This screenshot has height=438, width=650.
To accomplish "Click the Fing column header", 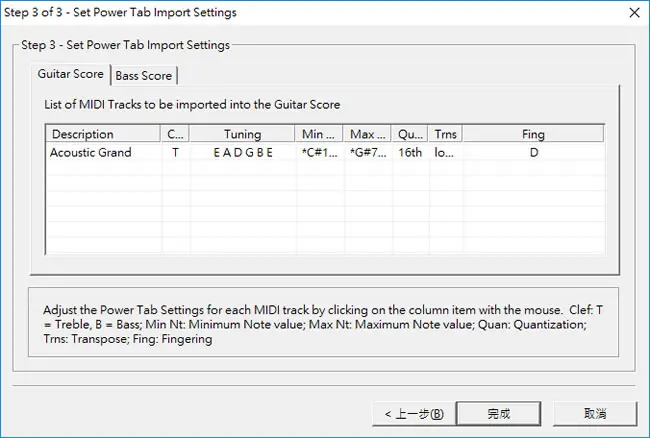I will click(x=533, y=134).
